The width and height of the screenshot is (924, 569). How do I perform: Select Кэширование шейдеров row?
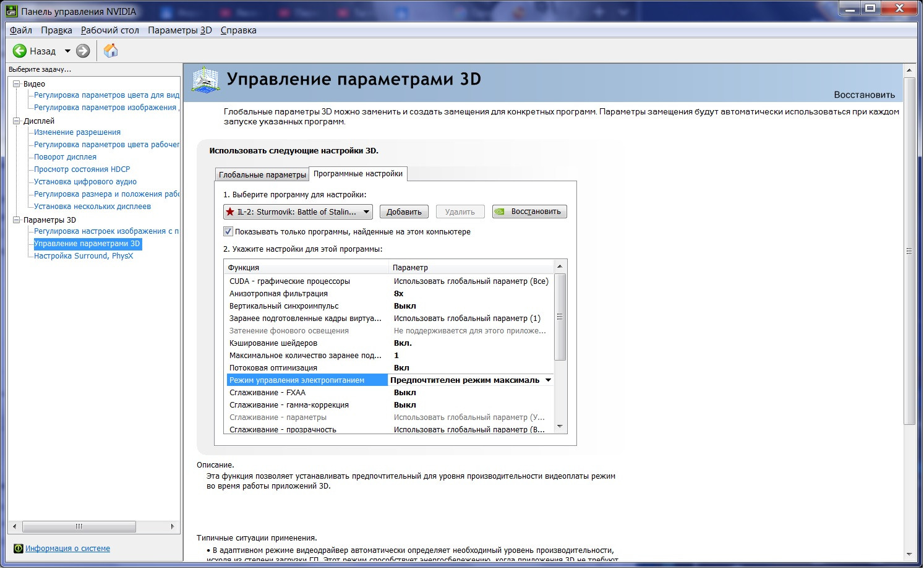[x=389, y=343]
